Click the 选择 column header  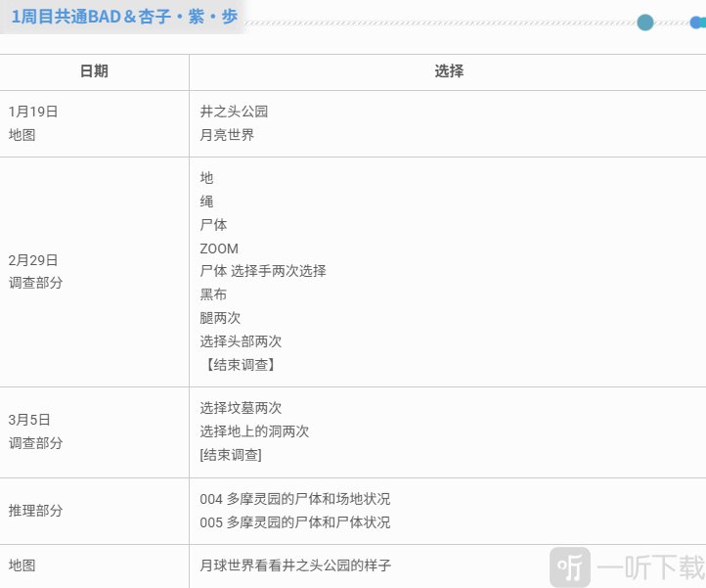point(449,70)
